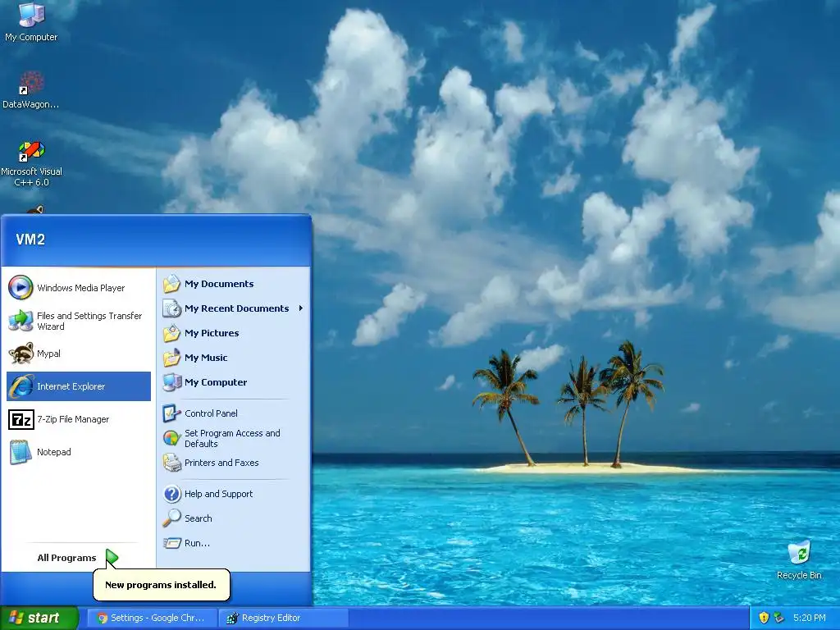840x630 pixels.
Task: Open the Recycle Bin on the desktop
Action: (x=799, y=560)
